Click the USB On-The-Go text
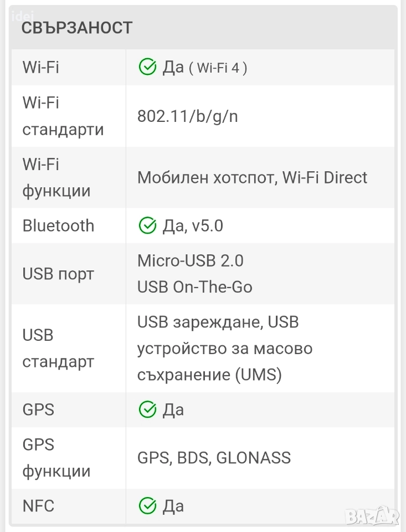The width and height of the screenshot is (406, 532). (x=194, y=287)
